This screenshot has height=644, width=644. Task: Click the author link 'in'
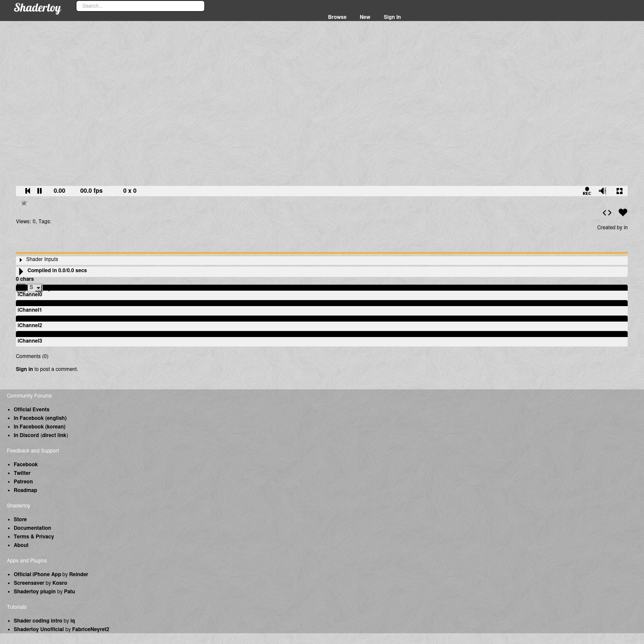click(626, 228)
